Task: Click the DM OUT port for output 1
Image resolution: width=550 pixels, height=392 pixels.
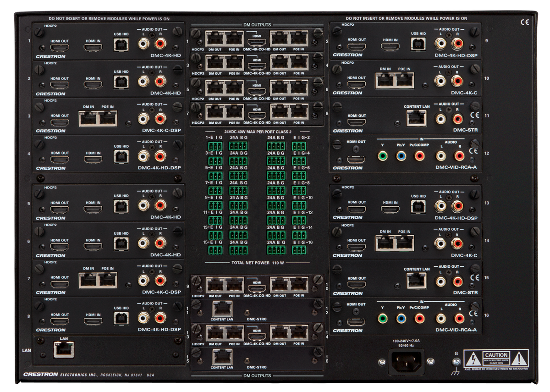Action: [214, 38]
